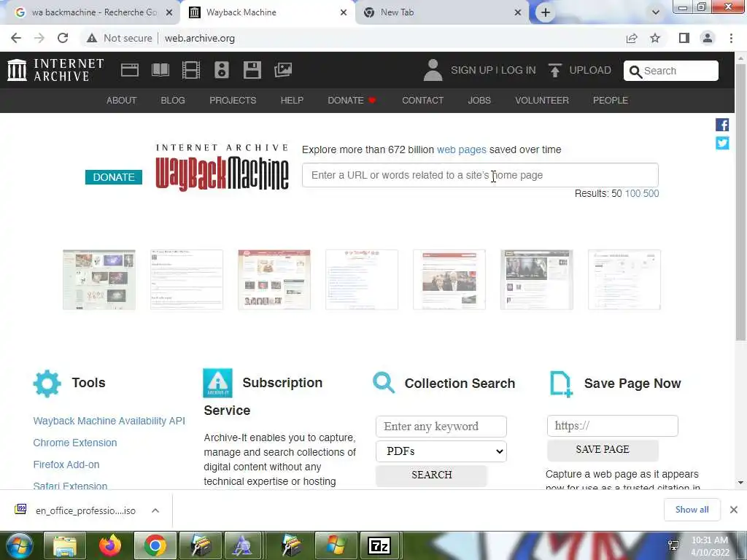Open the CONTACT menu item

click(422, 101)
